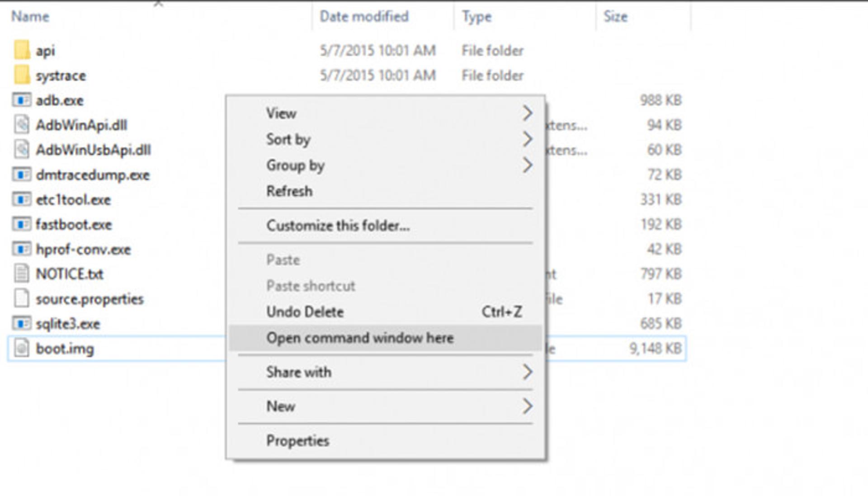The height and width of the screenshot is (496, 868).
Task: Sort by Date modified column header
Action: 364,17
